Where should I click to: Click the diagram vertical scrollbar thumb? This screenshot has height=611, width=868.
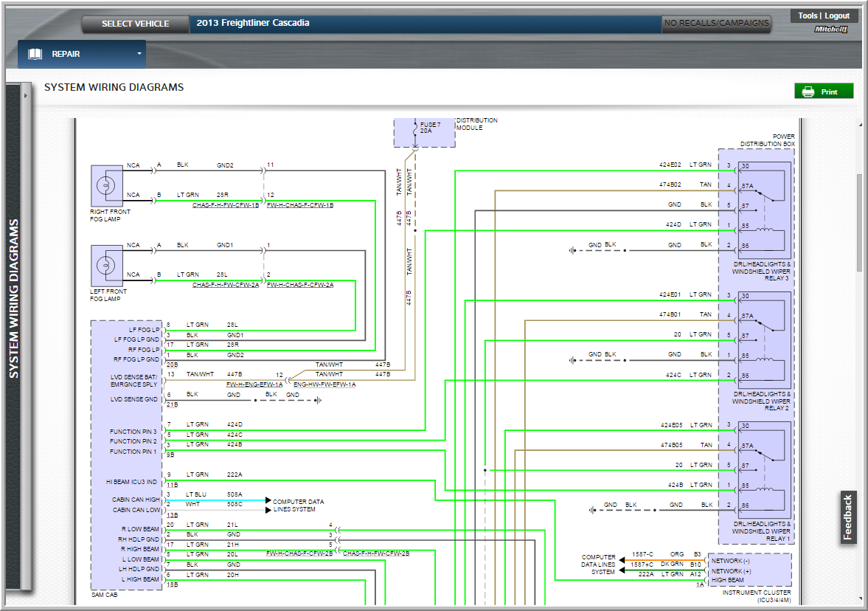[858, 221]
